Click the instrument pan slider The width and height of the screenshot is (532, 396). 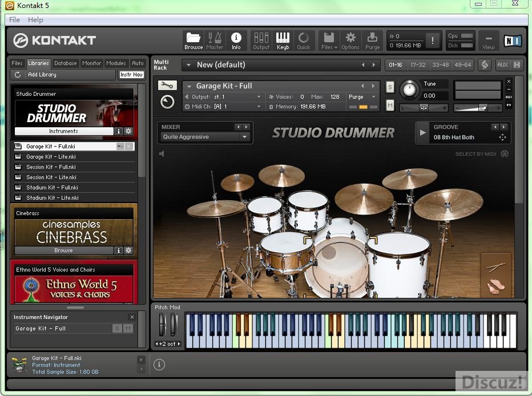pyautogui.click(x=424, y=108)
